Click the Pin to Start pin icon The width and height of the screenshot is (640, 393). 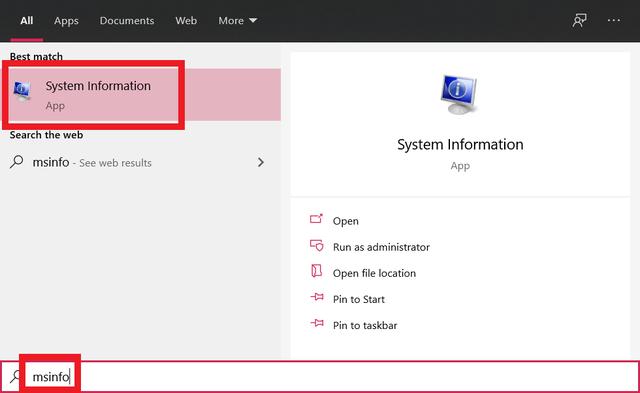(317, 297)
